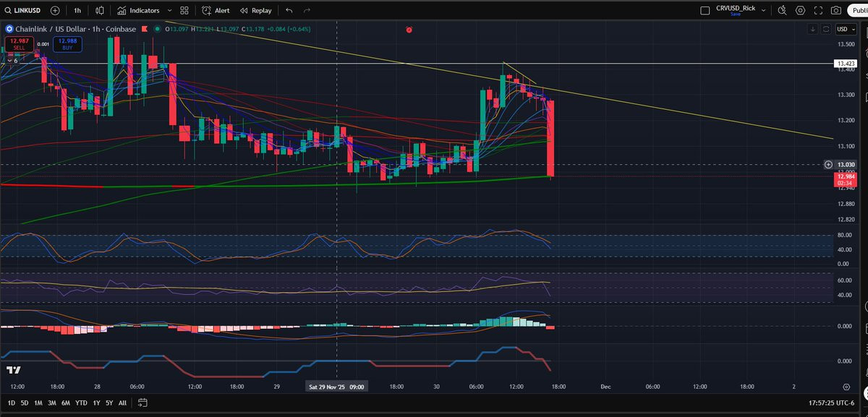Open the go-to-date calendar icon
Image resolution: width=868 pixels, height=417 pixels.
tap(142, 403)
